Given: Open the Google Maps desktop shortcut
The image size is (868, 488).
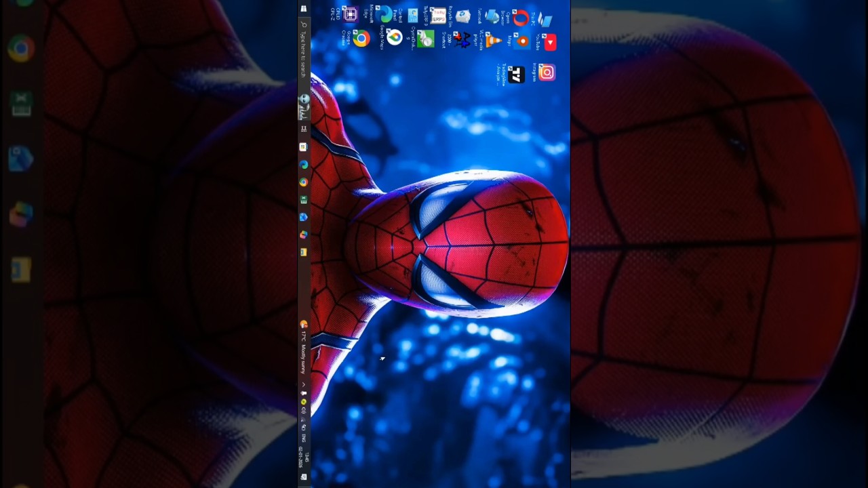Looking at the screenshot, I should click(x=390, y=38).
